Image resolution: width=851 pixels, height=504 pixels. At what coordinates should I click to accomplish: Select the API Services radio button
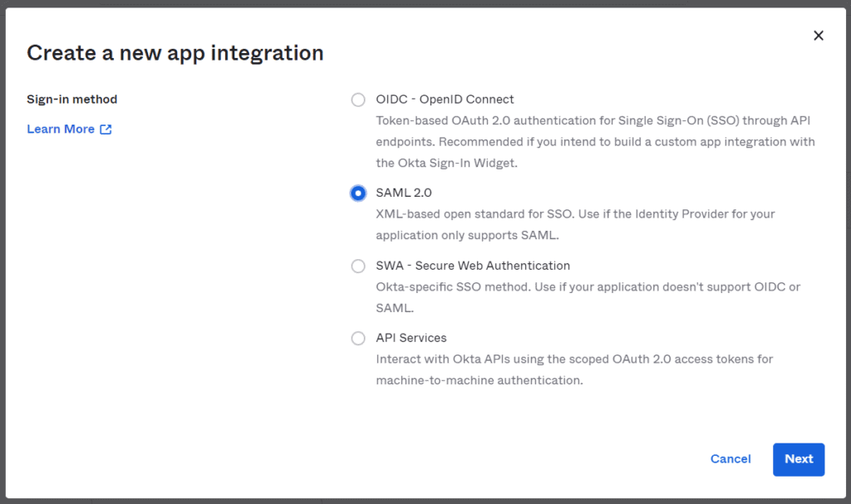358,338
